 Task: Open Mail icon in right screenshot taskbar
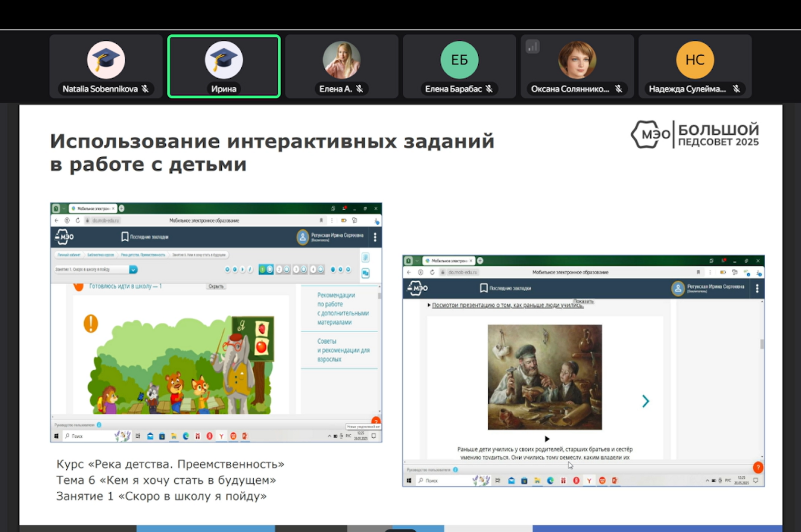(x=511, y=481)
